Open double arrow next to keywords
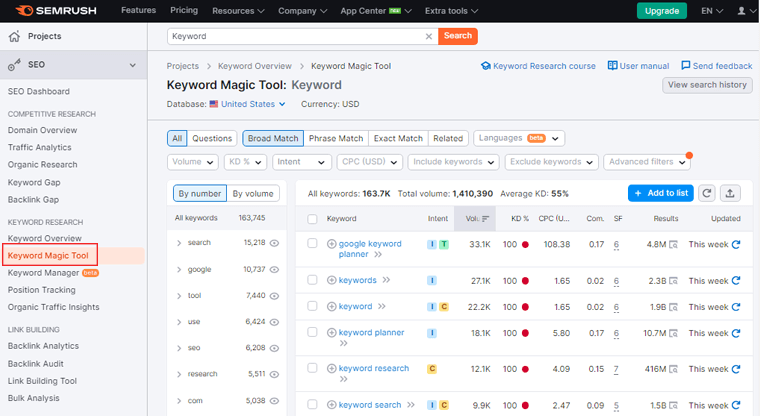This screenshot has height=416, width=760. pos(386,280)
